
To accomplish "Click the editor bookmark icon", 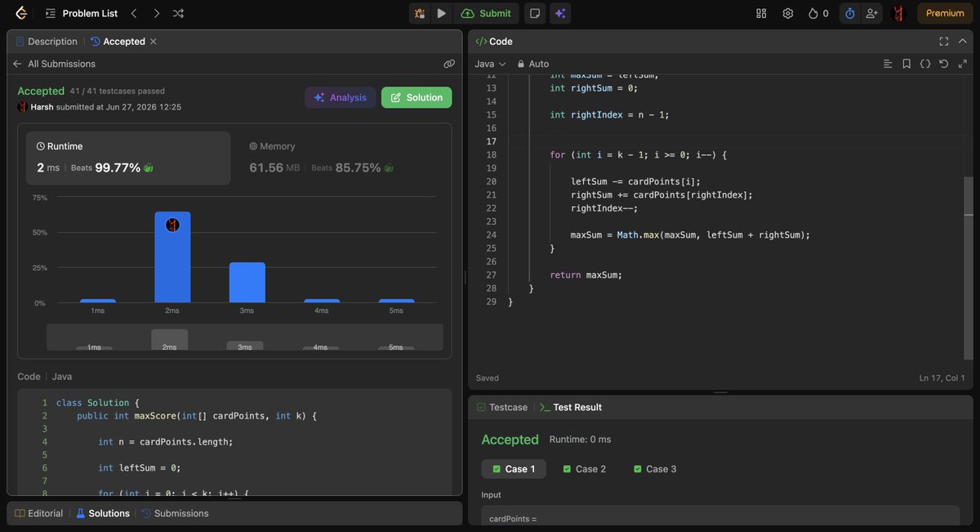I will (906, 64).
